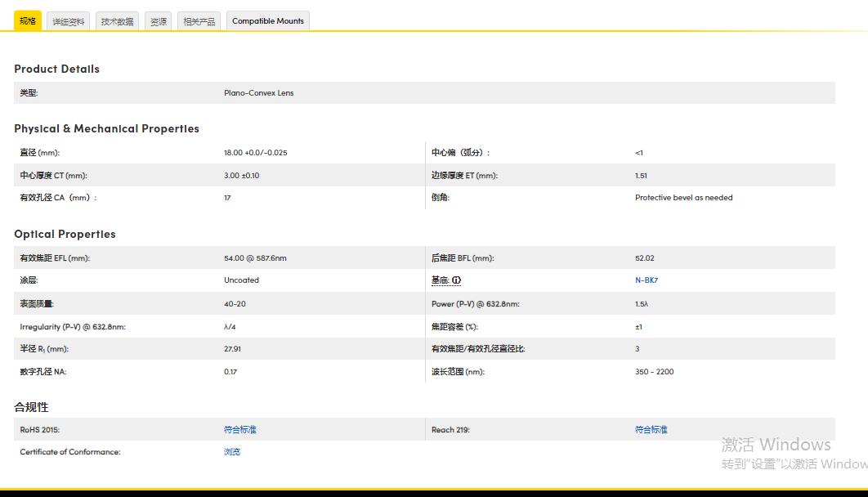This screenshot has width=868, height=497.
Task: Go to the 资源 tab
Action: pyautogui.click(x=159, y=22)
